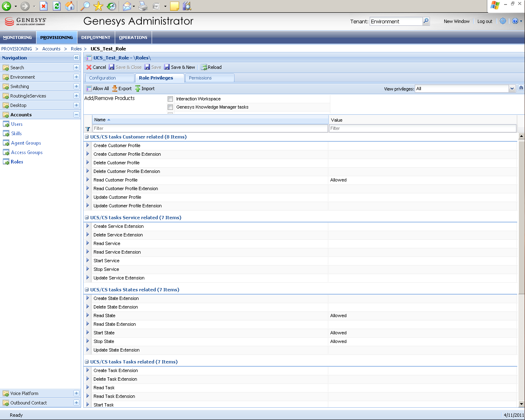Collapse the Navigation panel with double-arrow icon

point(76,58)
